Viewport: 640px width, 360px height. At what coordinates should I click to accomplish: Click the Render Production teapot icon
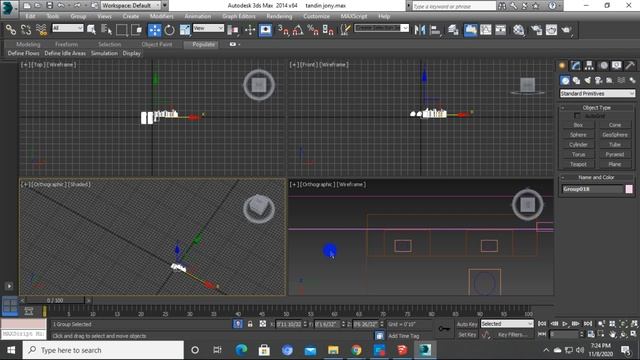pos(566,30)
